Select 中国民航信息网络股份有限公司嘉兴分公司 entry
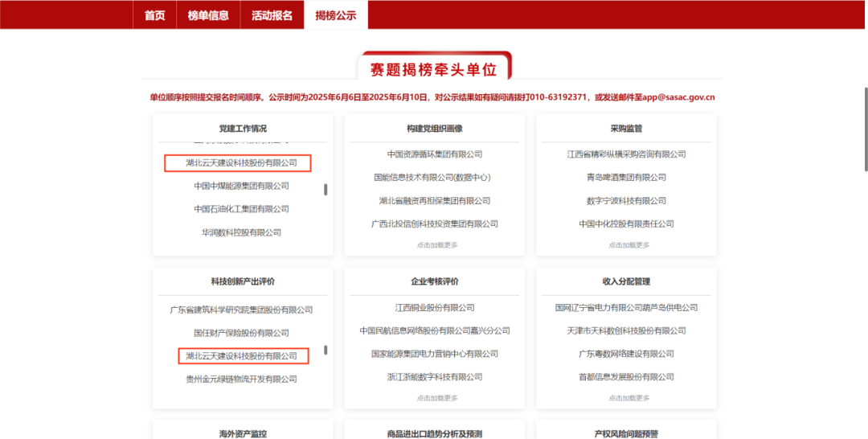 coord(435,330)
